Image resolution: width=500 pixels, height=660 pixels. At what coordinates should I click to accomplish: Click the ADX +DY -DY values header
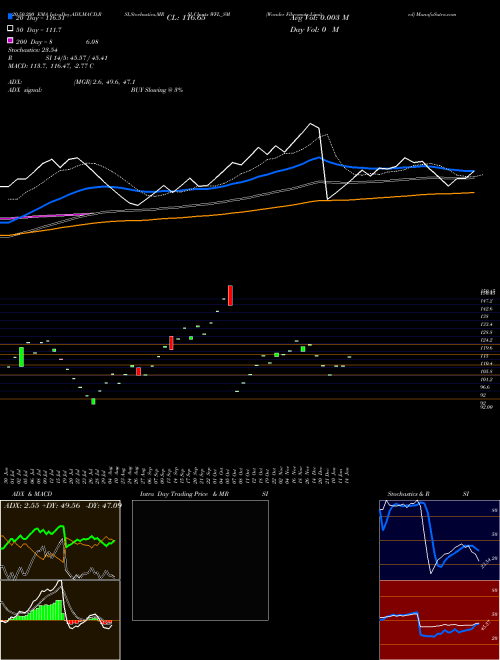click(63, 505)
